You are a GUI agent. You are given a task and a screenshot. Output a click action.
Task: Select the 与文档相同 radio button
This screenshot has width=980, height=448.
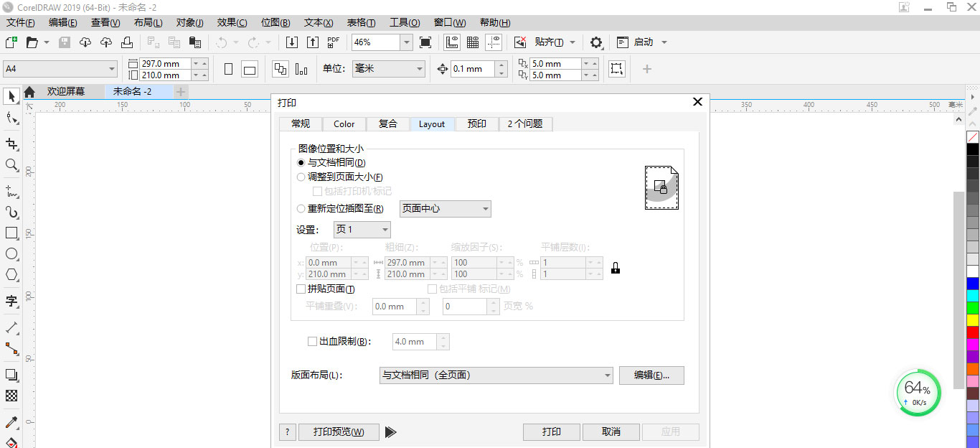coord(301,162)
